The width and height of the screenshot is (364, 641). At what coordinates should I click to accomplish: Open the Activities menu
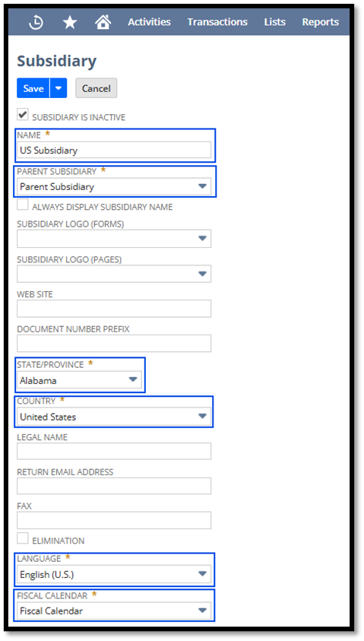click(149, 21)
